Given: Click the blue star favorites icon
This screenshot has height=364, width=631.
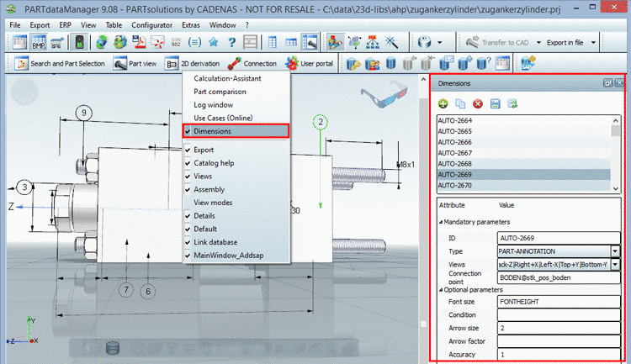Looking at the screenshot, I should click(x=214, y=42).
